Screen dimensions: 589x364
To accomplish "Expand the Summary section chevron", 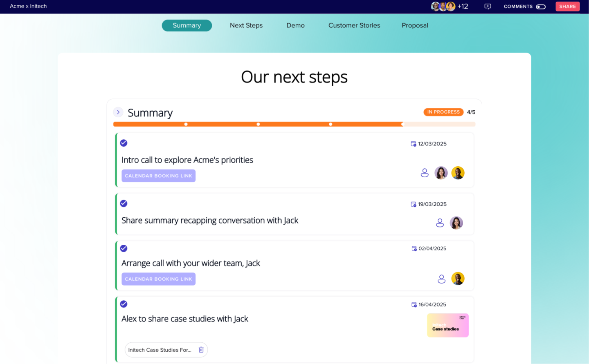I will click(x=118, y=112).
